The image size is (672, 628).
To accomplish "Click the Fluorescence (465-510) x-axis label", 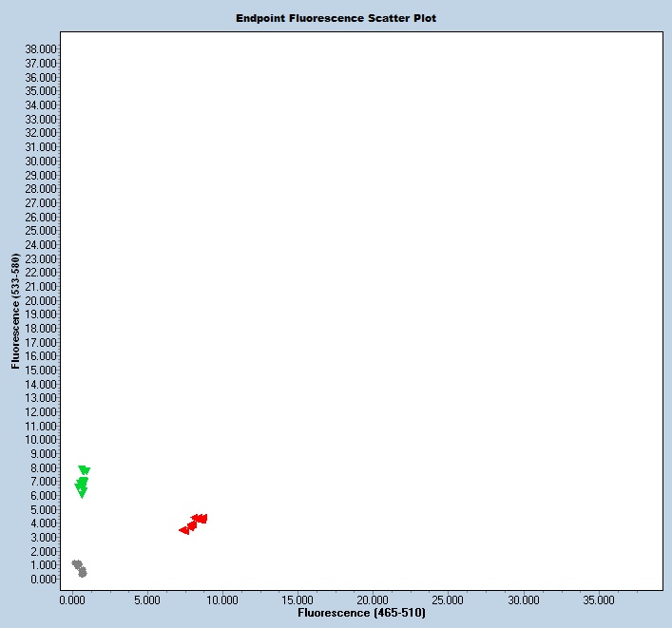I will click(x=361, y=614).
